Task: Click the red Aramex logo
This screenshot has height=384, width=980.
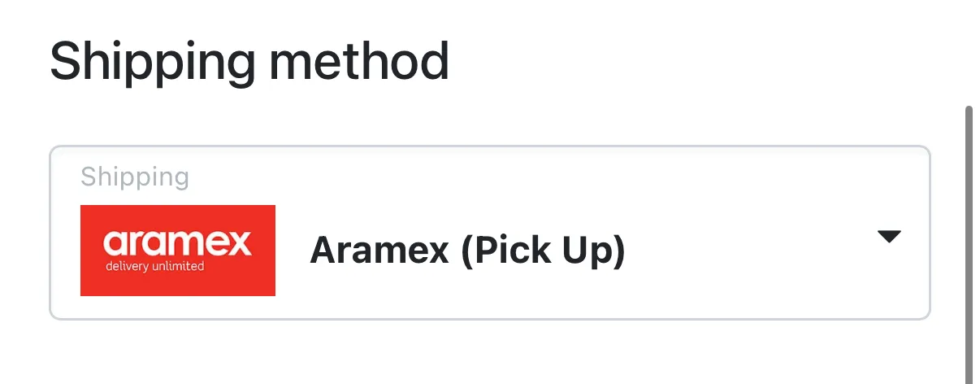Action: click(178, 251)
